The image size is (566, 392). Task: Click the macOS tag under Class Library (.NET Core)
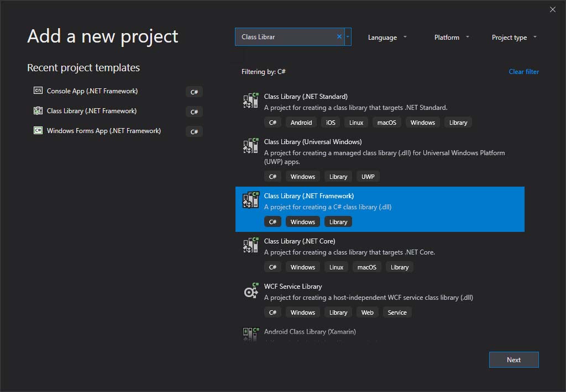click(367, 267)
